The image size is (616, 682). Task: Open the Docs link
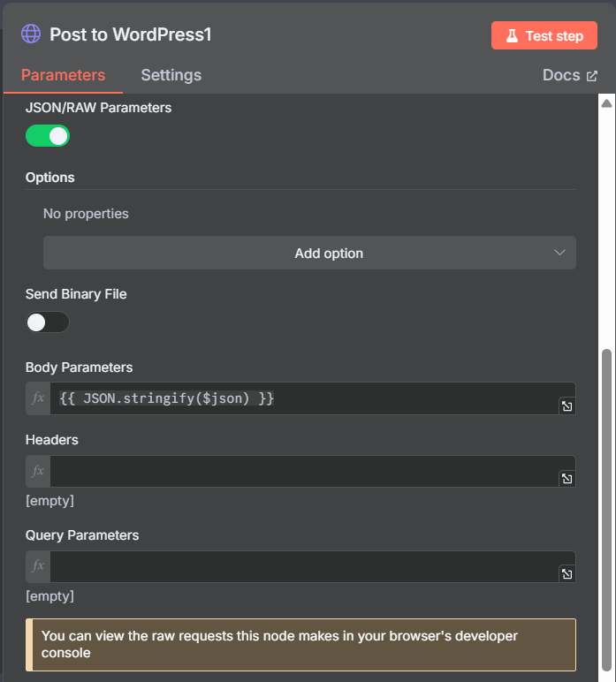[x=569, y=75]
